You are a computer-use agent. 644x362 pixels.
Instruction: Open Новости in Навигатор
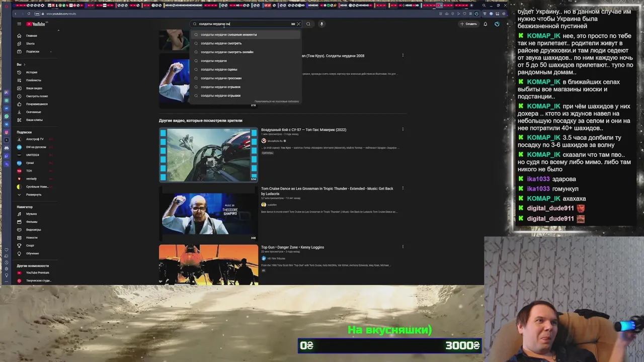pos(32,238)
